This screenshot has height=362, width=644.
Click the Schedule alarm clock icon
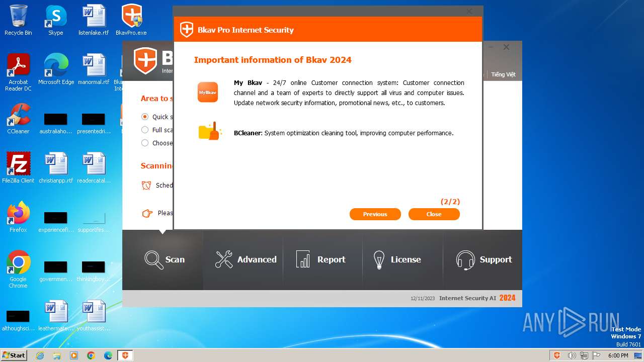(x=146, y=186)
